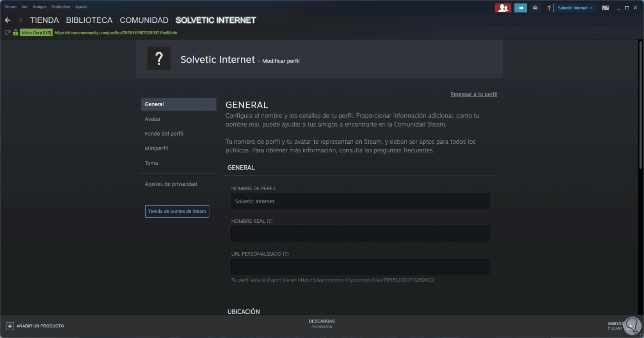644x338 pixels.
Task: Open the Productos menu
Action: point(61,7)
